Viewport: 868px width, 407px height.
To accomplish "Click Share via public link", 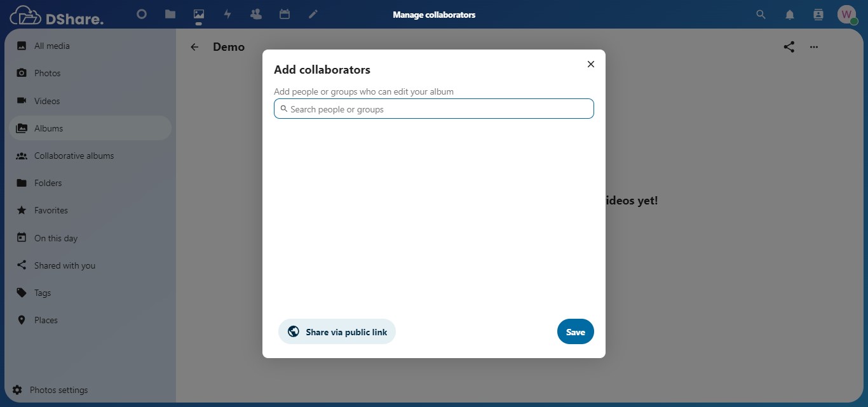I will [337, 331].
